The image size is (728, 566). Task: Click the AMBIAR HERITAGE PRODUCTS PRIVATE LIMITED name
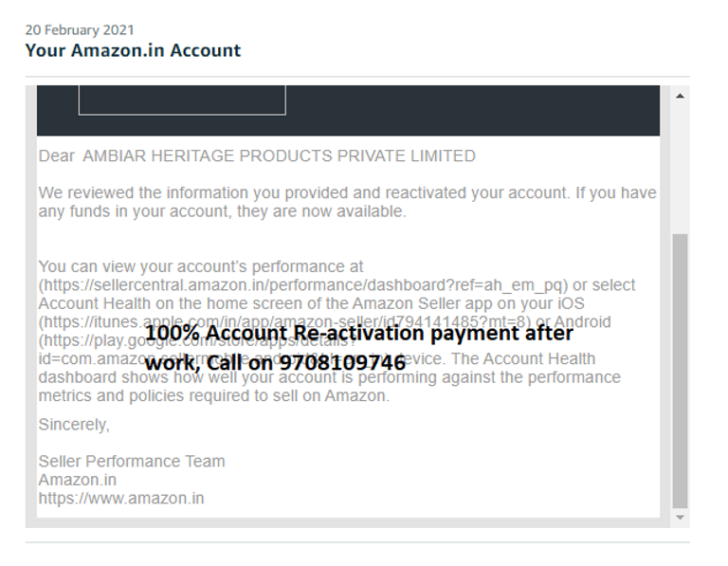(279, 155)
